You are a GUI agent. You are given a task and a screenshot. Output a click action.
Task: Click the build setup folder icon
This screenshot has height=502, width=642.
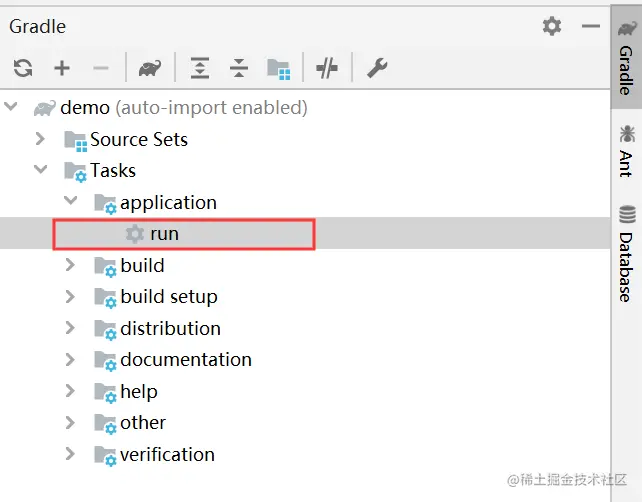(x=106, y=298)
